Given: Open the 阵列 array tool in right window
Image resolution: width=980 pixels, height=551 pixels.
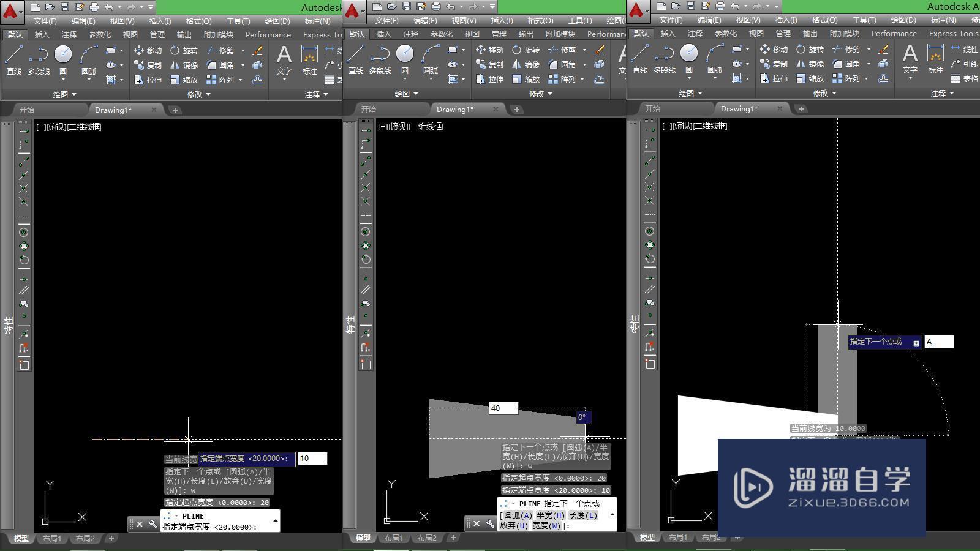Looking at the screenshot, I should 846,78.
